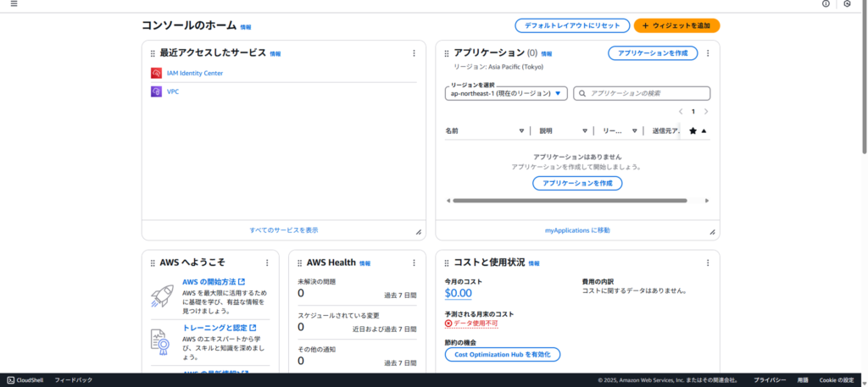Click the resize handle of アプリケーション widget

[x=712, y=232]
